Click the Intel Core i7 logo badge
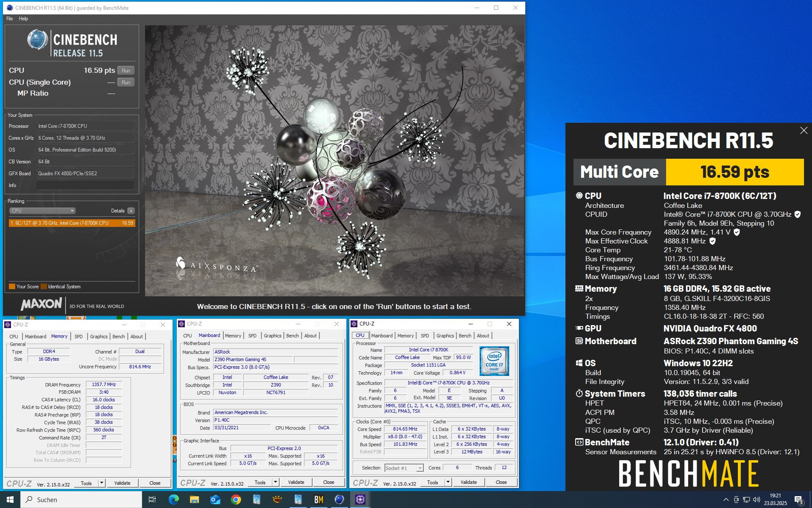This screenshot has height=508, width=812. click(494, 361)
